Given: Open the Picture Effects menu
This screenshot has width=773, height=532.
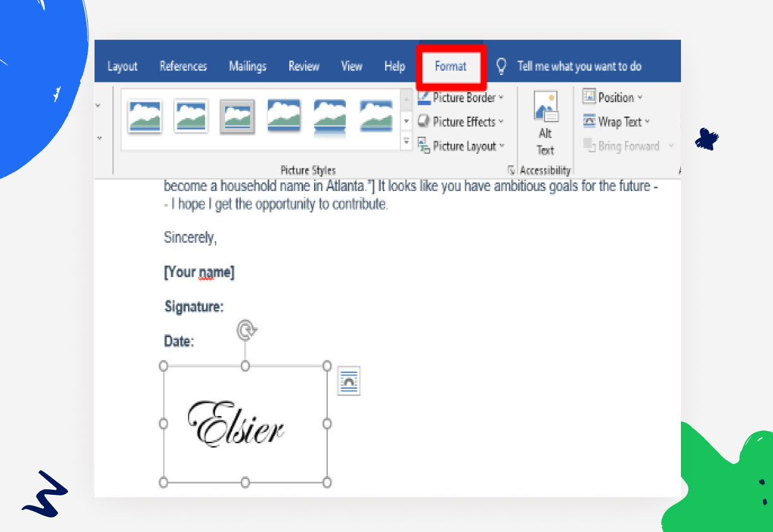Looking at the screenshot, I should [461, 122].
